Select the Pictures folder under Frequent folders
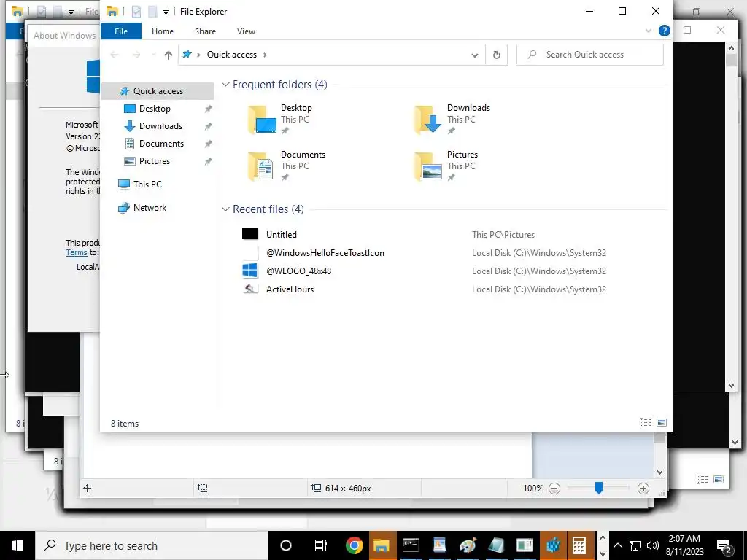 (x=447, y=166)
